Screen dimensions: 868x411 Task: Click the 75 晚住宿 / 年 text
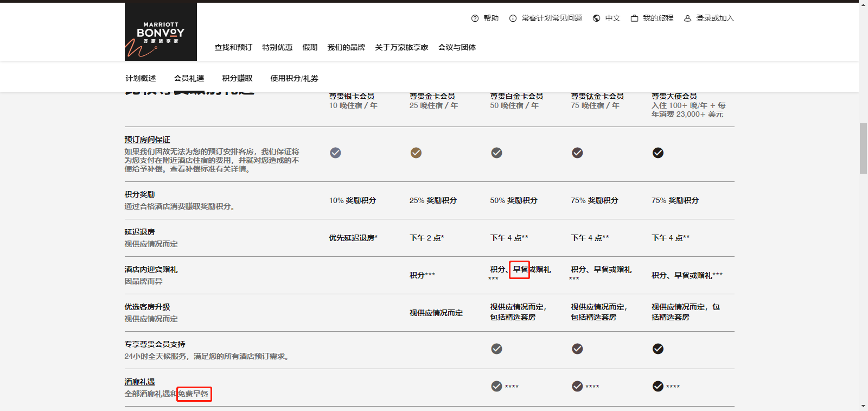595,106
